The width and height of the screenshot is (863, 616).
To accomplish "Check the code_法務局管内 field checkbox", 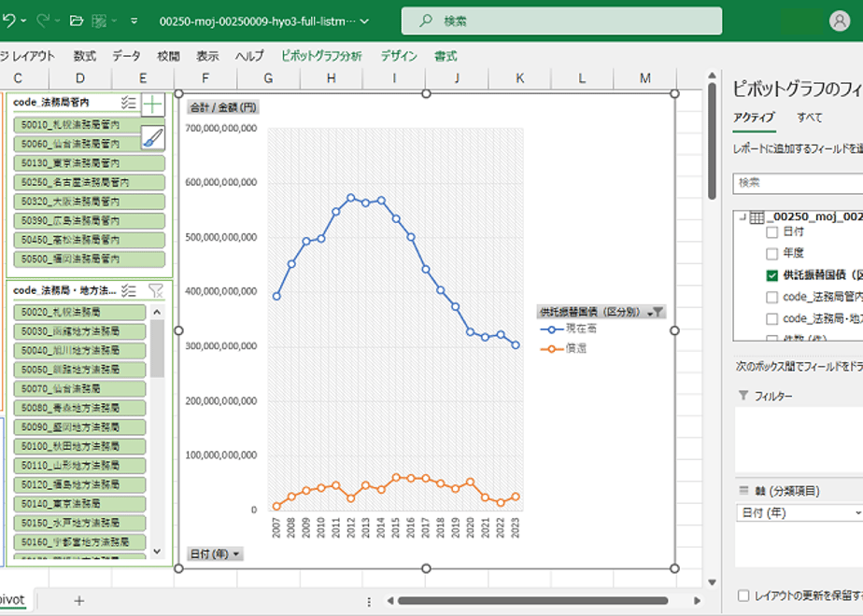I will tap(771, 298).
